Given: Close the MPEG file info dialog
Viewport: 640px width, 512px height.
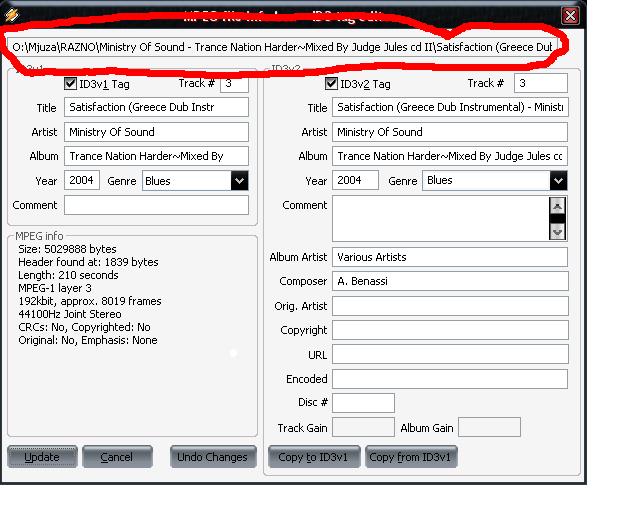Looking at the screenshot, I should tap(569, 15).
